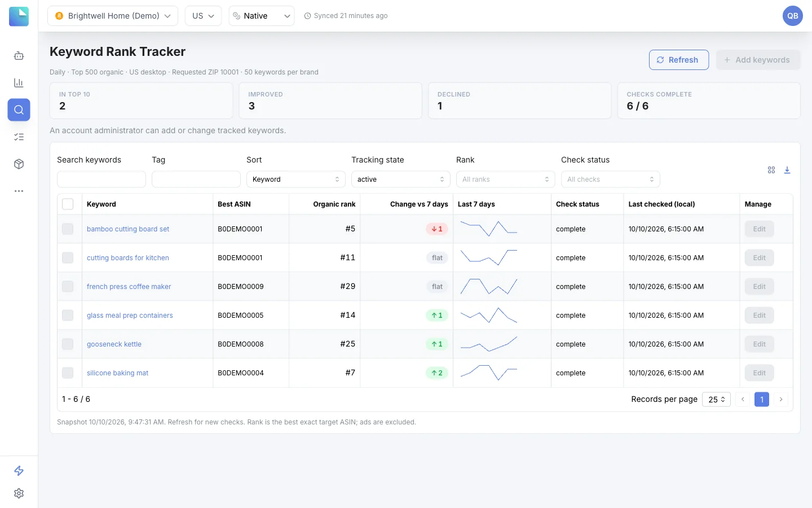Open the US marketplace dropdown

pyautogui.click(x=203, y=16)
